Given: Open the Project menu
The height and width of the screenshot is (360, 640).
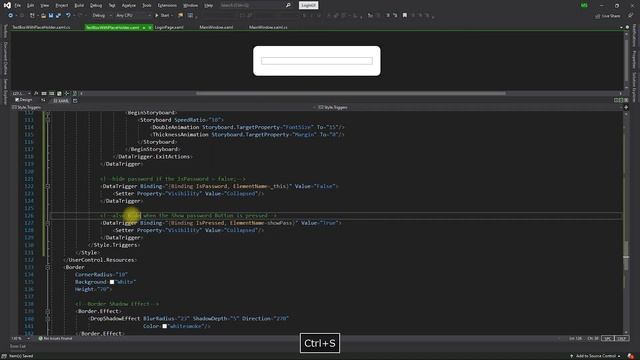Looking at the screenshot, I should pyautogui.click(x=62, y=5).
